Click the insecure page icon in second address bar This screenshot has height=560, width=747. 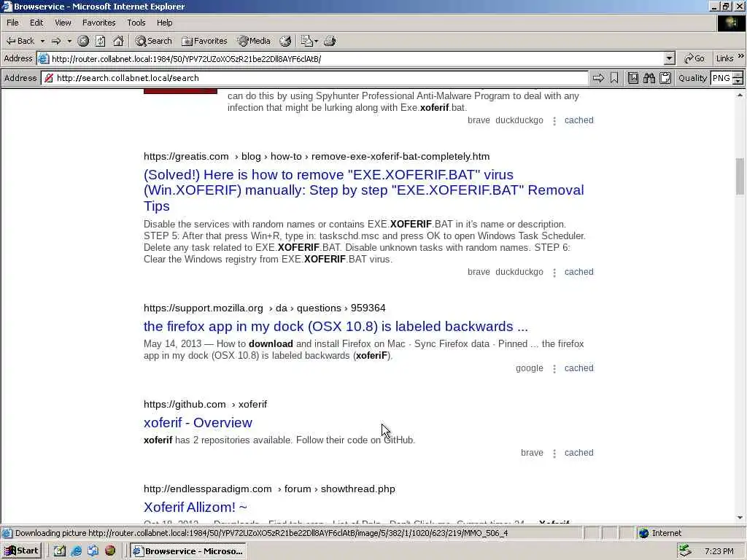coord(49,78)
